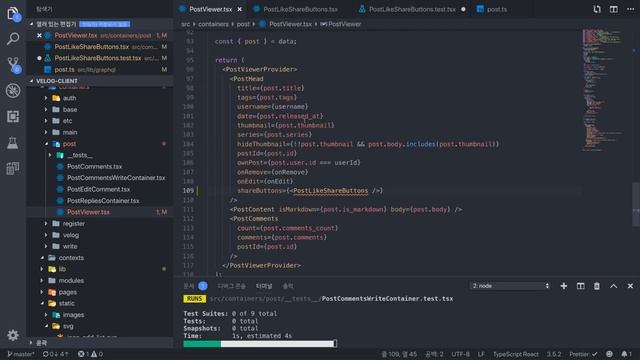Change LF end of line sequence
640x360 pixels.
pyautogui.click(x=481, y=354)
